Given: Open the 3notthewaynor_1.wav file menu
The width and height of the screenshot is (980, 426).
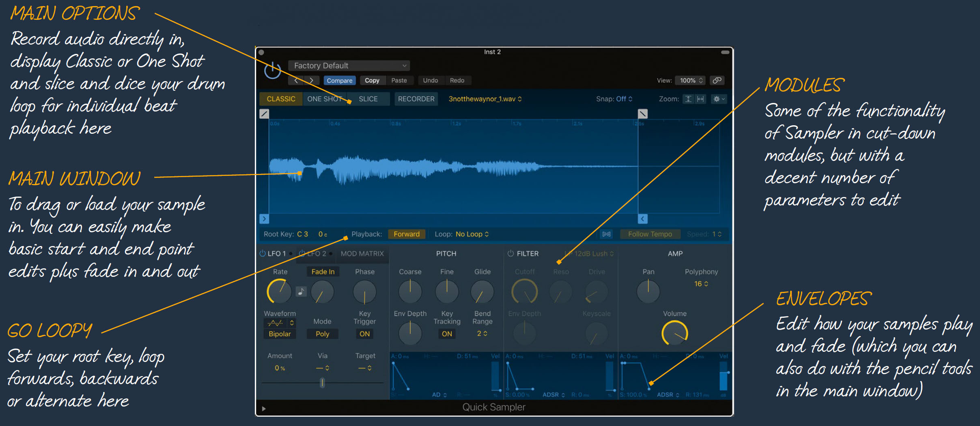Looking at the screenshot, I should [485, 99].
